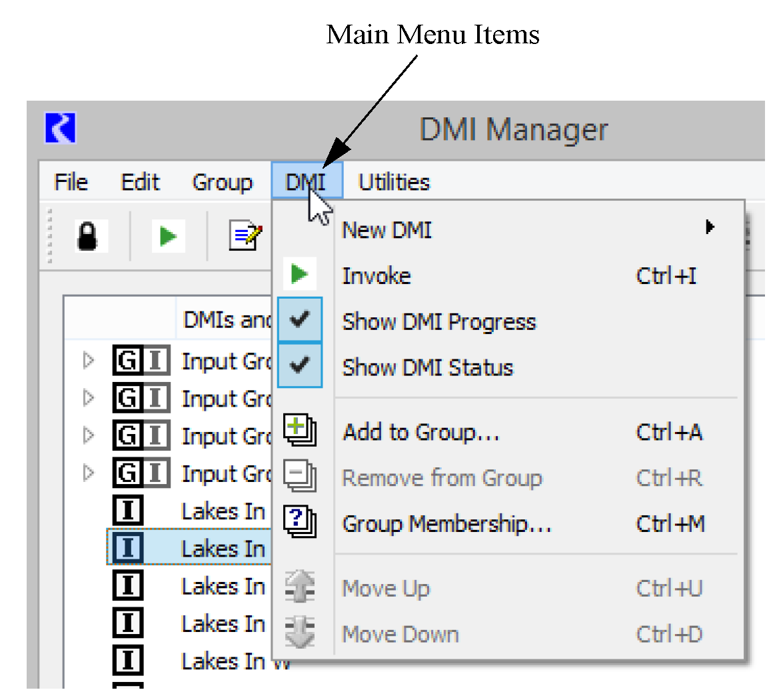Click the lock icon in the toolbar
The image size is (771, 700).
click(x=88, y=237)
